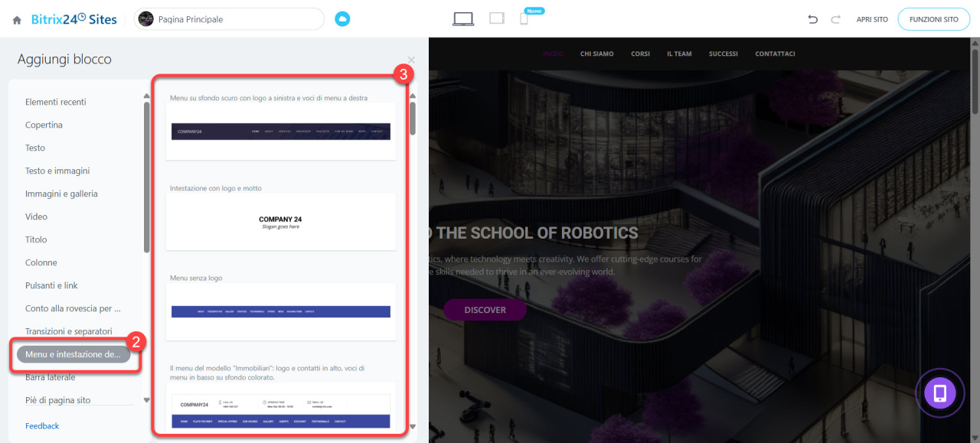Screen dimensions: 980x443
Task: Click category list scroll-down arrow
Action: click(147, 400)
